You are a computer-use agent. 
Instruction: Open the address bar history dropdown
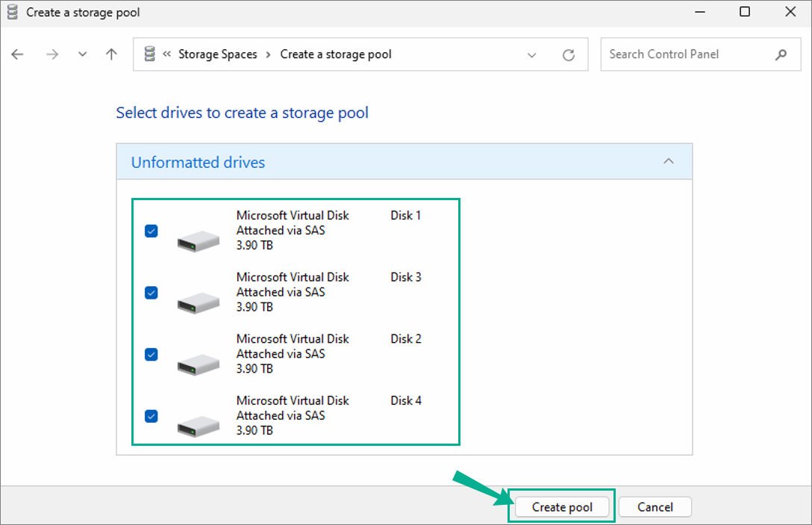click(531, 55)
